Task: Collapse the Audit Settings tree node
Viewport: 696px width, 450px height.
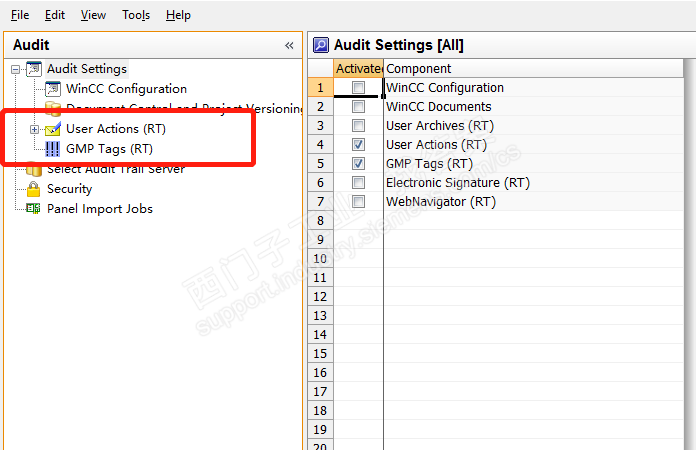Action: 15,69
